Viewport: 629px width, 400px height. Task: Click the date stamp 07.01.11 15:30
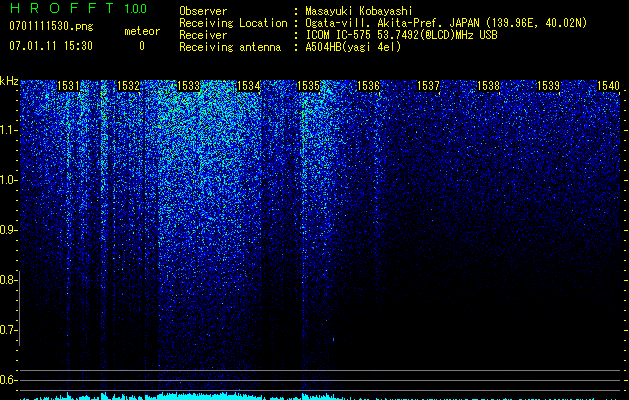tap(51, 46)
